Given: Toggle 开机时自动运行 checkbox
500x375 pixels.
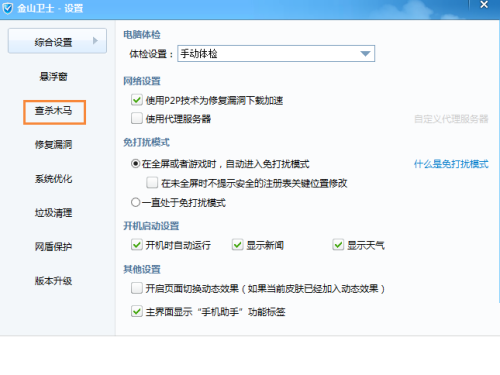Looking at the screenshot, I should pos(137,245).
